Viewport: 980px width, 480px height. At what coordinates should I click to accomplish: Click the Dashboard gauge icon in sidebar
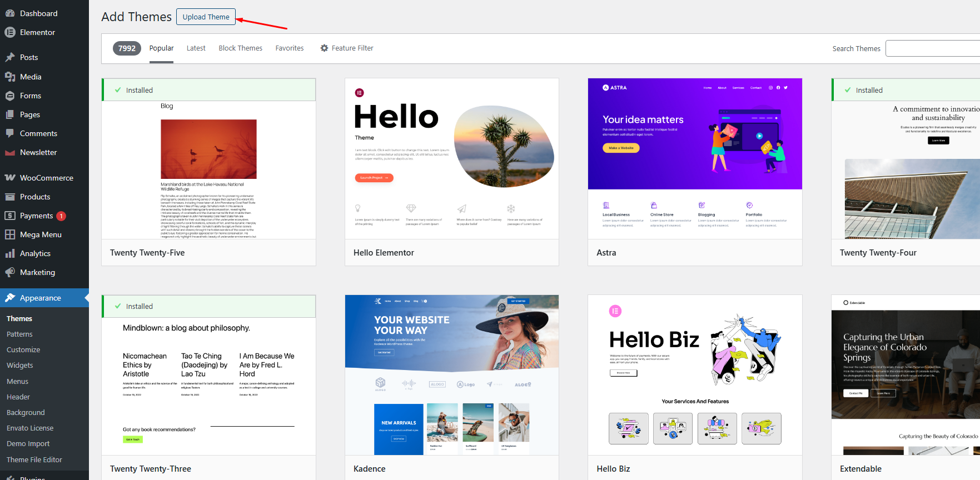click(10, 13)
